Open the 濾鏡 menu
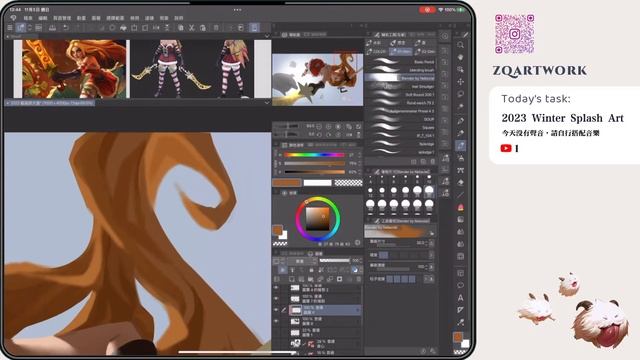 (x=149, y=18)
